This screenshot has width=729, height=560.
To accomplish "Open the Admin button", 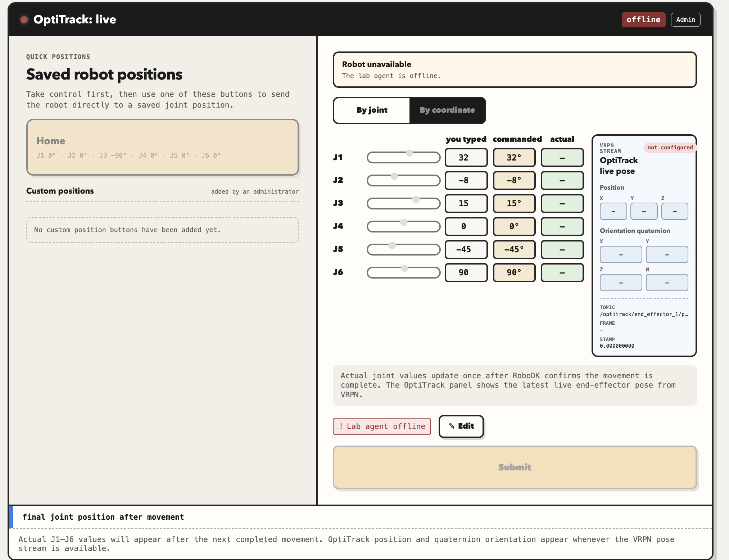I will tap(685, 20).
